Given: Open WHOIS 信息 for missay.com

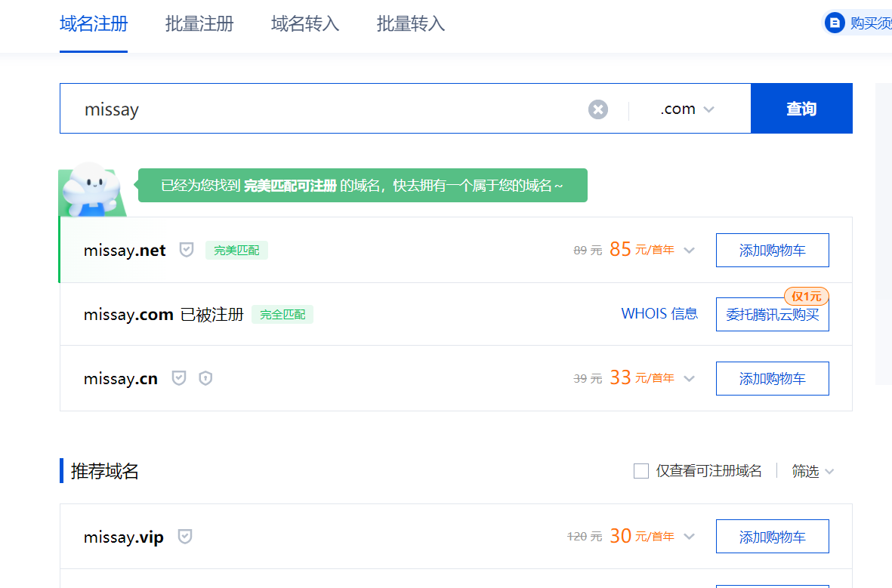Looking at the screenshot, I should (x=659, y=314).
